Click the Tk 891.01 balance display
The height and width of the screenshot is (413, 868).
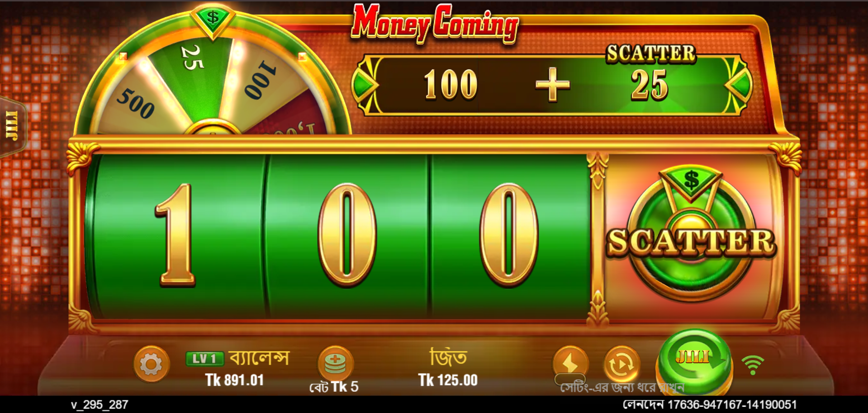[234, 380]
